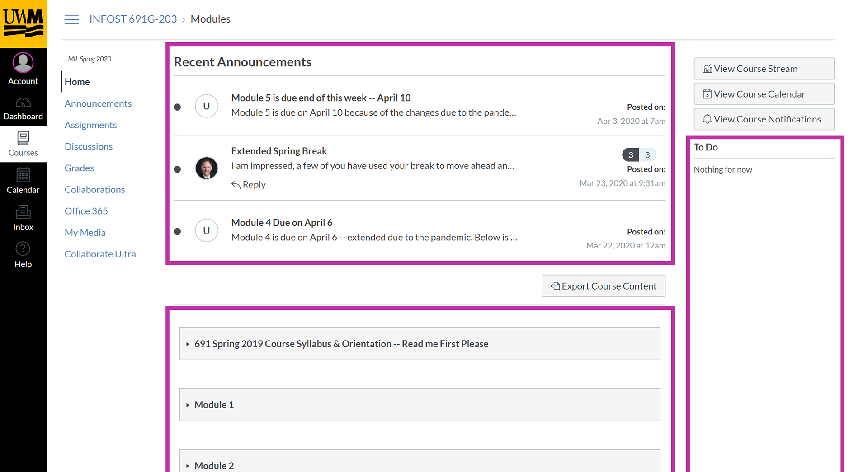Click the U avatar for Module 4 announcement
Viewport: 868px width, 472px height.
207,230
